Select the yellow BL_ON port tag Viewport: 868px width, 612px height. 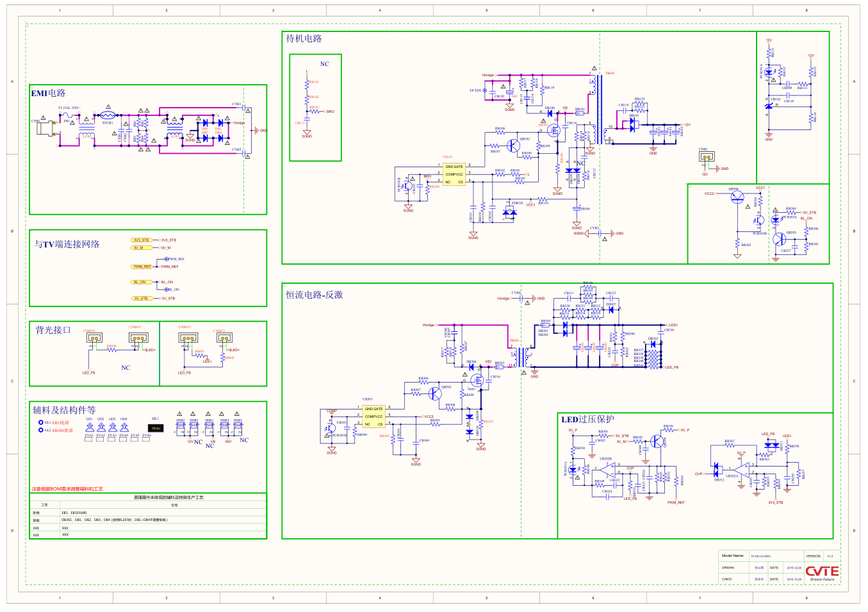[x=140, y=282]
